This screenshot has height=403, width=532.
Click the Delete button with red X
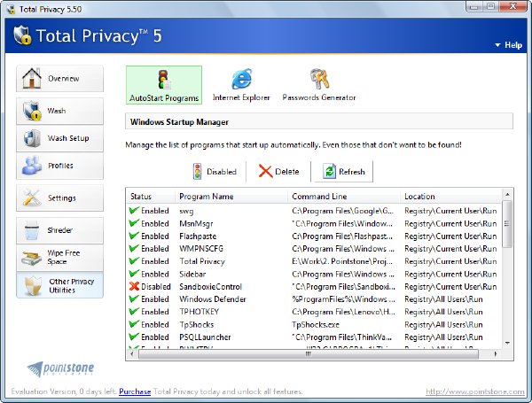coord(279,172)
